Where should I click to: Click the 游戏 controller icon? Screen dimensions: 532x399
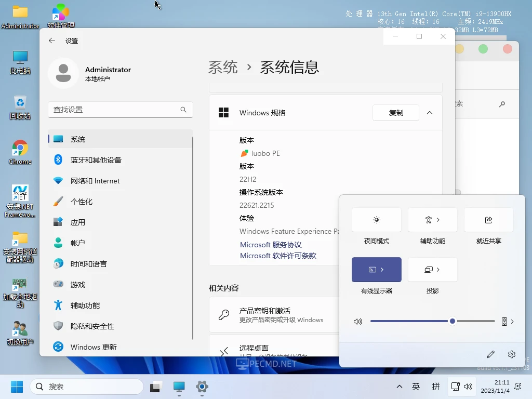tap(58, 284)
